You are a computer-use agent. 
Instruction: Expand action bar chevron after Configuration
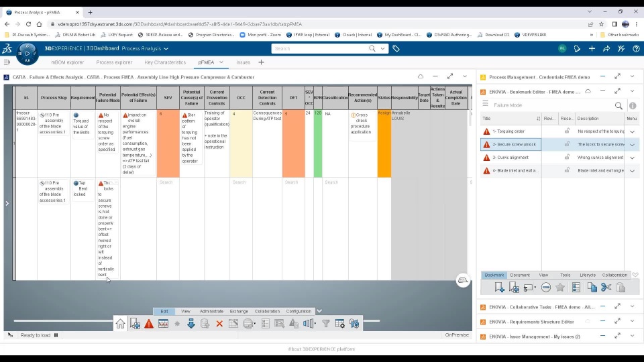coord(319,311)
